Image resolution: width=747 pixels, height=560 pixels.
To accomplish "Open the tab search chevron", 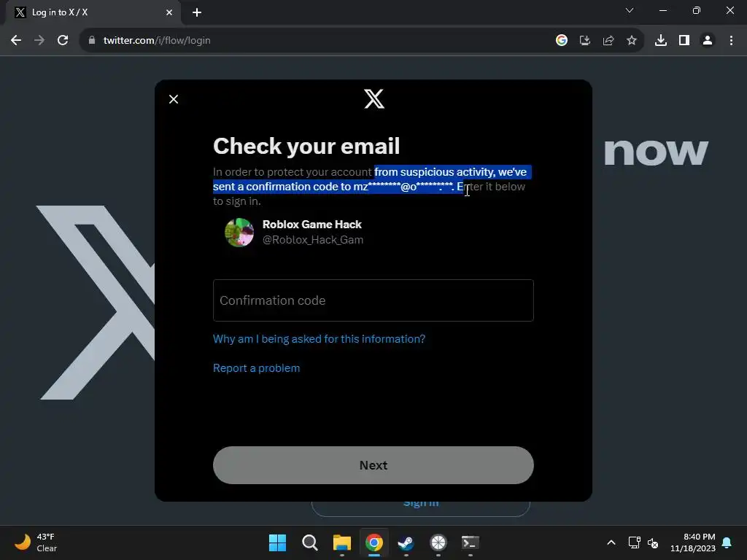I will coord(630,10).
